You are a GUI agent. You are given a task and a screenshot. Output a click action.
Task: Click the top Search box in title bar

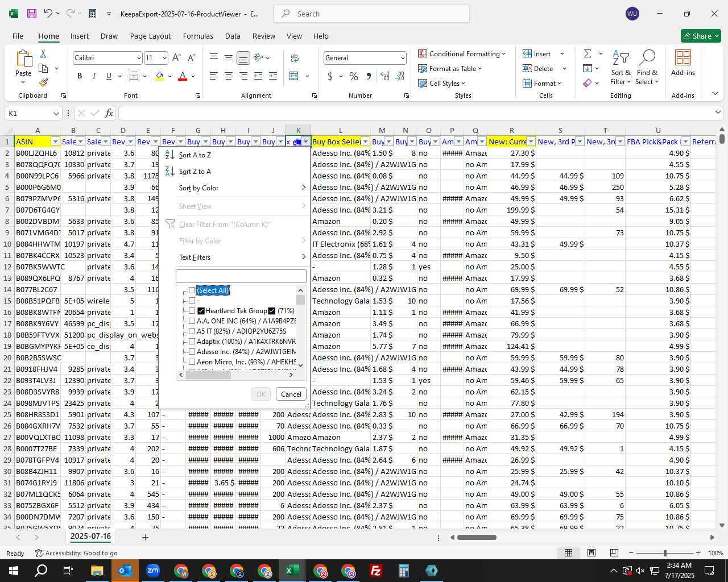click(x=372, y=14)
